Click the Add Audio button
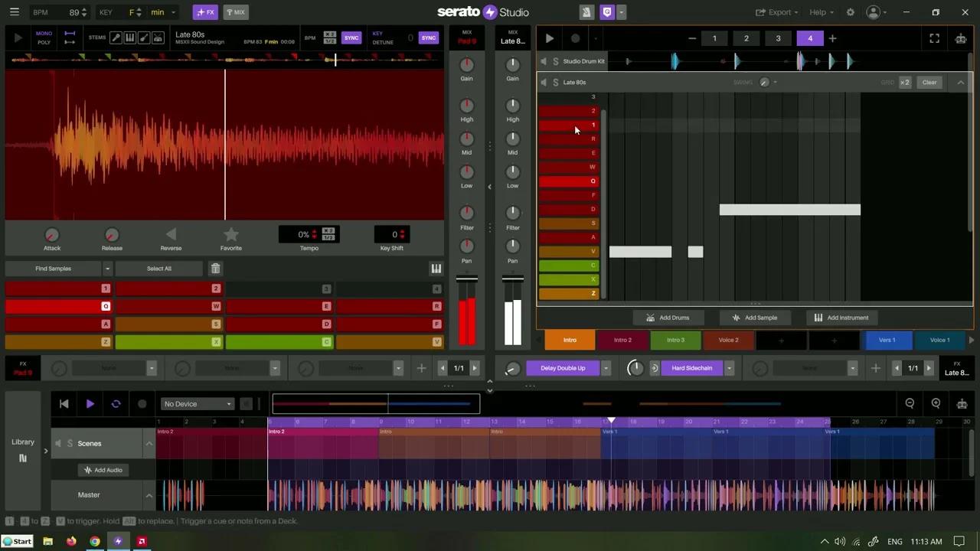Viewport: 980px width, 551px height. pyautogui.click(x=103, y=469)
